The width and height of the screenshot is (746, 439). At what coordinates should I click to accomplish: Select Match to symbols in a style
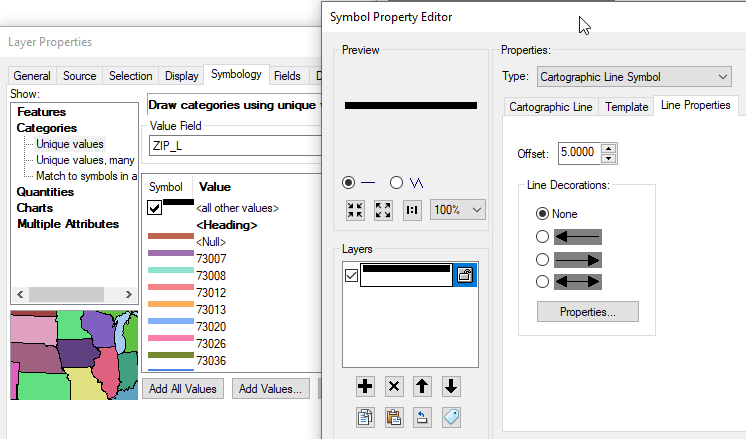click(86, 176)
